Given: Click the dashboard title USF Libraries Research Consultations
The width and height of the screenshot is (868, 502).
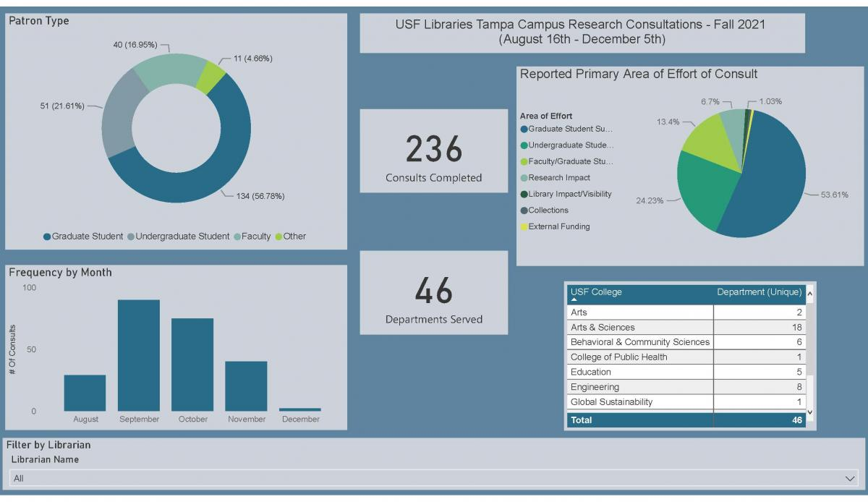Looking at the screenshot, I should tap(582, 32).
